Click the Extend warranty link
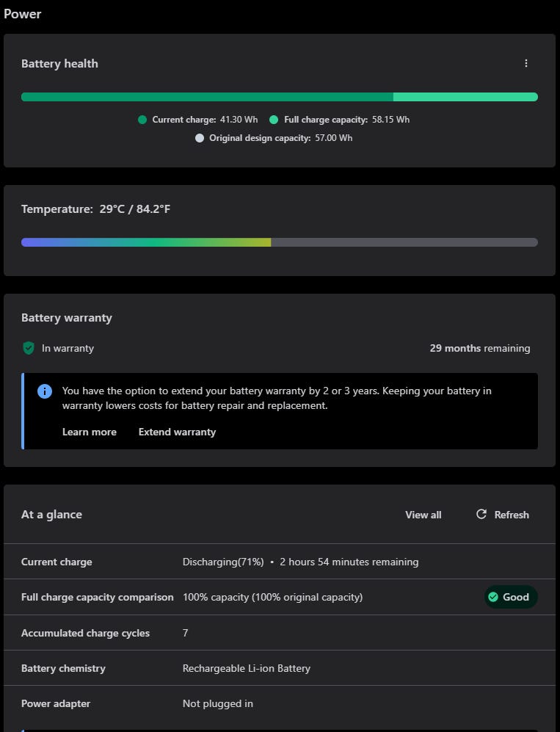Image resolution: width=560 pixels, height=732 pixels. (x=177, y=432)
